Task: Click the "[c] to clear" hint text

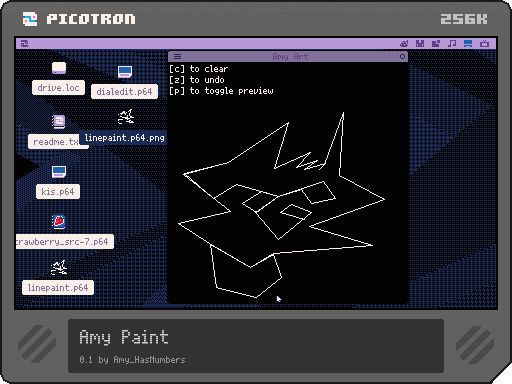Action: pos(199,69)
